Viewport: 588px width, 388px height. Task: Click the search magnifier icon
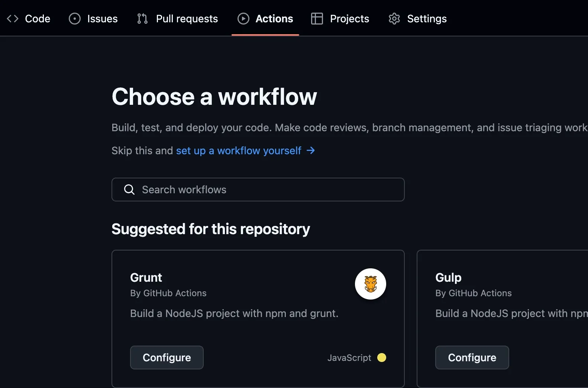pyautogui.click(x=129, y=190)
